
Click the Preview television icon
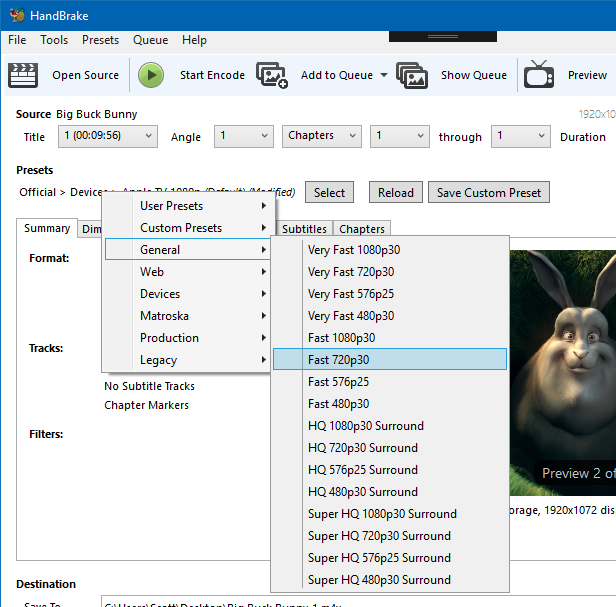(539, 74)
